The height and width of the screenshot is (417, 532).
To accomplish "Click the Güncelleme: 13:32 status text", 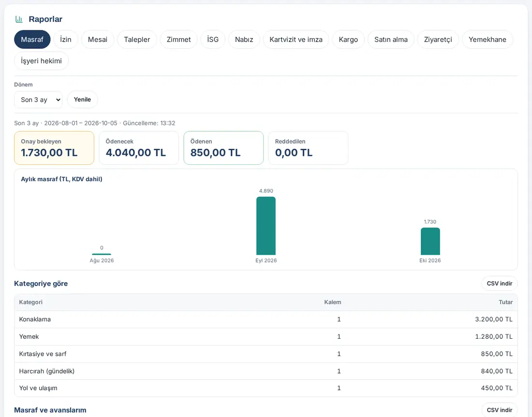I will point(149,123).
